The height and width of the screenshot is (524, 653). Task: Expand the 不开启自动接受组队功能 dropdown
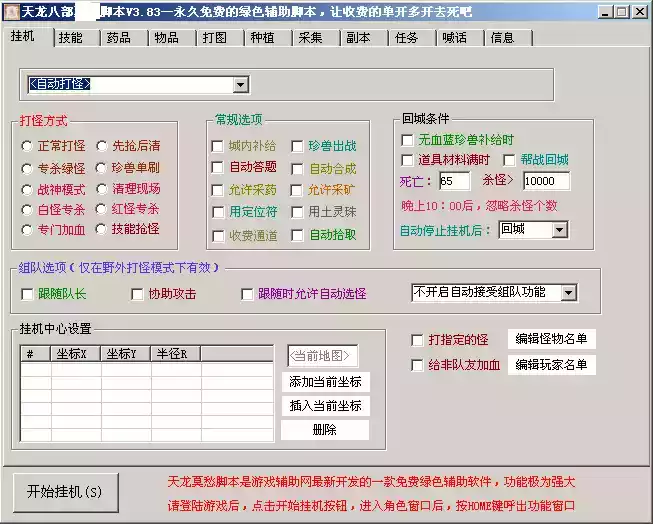[568, 293]
